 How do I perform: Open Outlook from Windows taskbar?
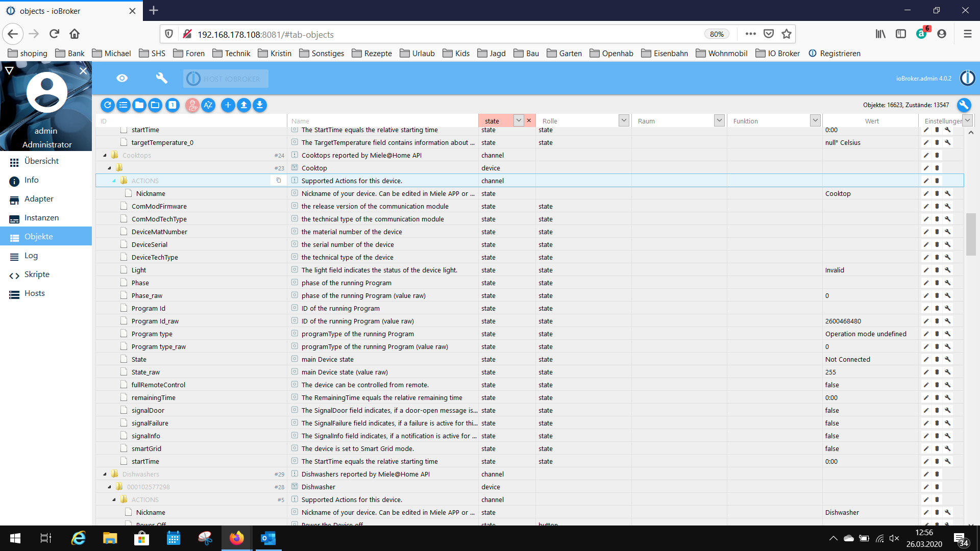268,538
